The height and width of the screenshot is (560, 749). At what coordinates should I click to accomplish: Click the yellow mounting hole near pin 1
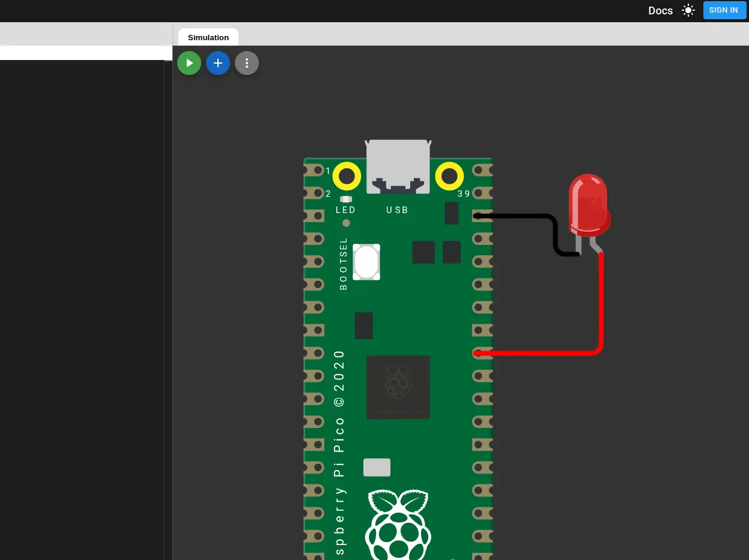click(x=347, y=176)
